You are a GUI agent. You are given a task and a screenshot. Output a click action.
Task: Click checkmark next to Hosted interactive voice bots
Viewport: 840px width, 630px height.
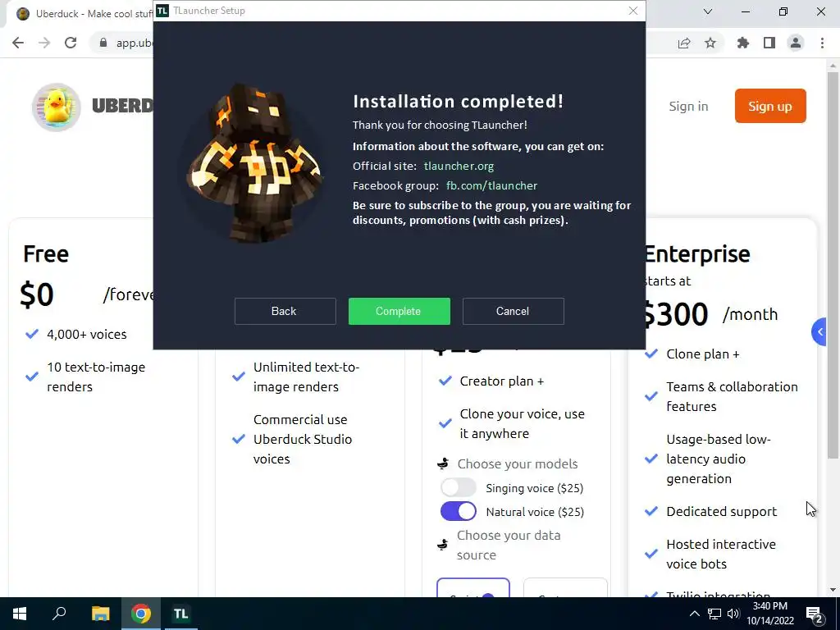pyautogui.click(x=651, y=554)
